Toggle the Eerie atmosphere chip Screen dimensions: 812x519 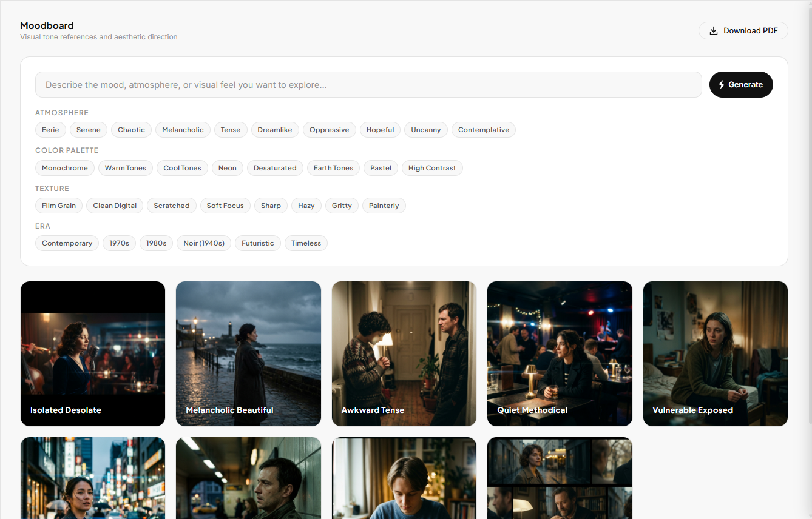(x=50, y=130)
